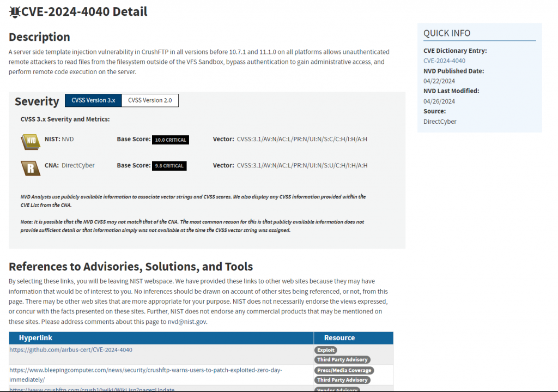Screen dimensions: 558x392
Task: Open CVE-2024-4040 dictionary entry link
Action: pyautogui.click(x=444, y=61)
